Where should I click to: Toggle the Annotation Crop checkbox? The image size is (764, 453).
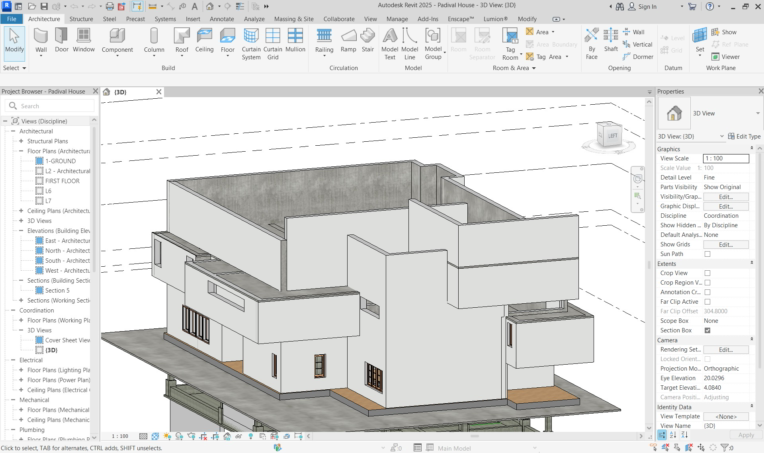click(x=707, y=292)
